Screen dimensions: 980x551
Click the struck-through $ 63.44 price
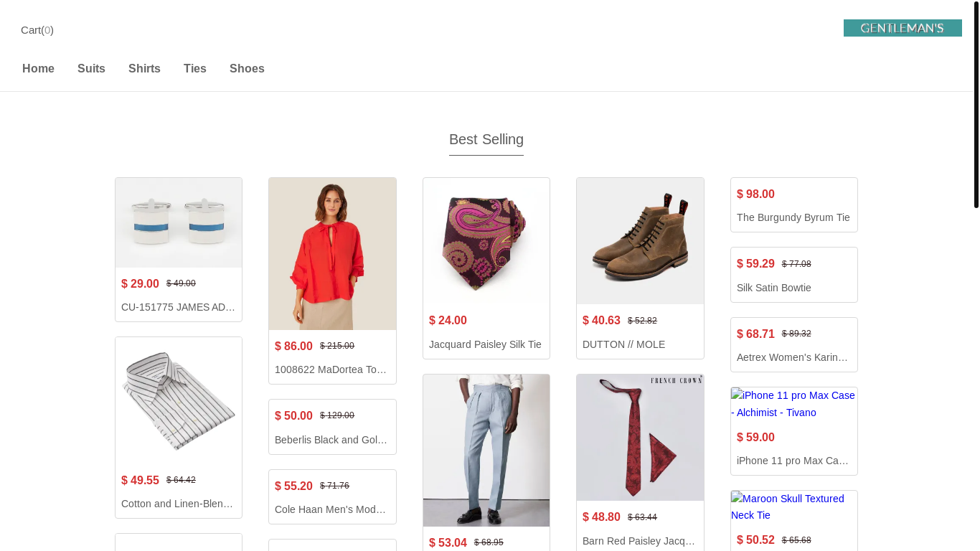point(642,517)
